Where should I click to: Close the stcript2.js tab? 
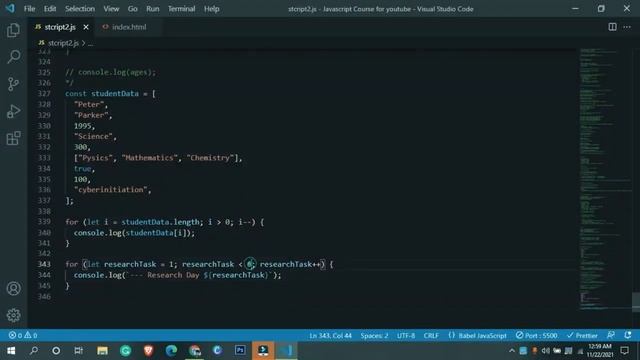click(x=86, y=27)
